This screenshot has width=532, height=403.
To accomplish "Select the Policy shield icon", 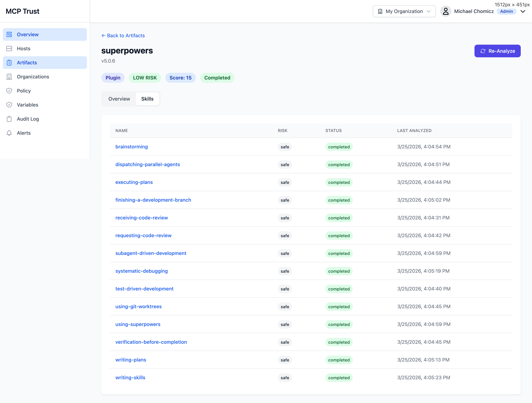I will click(x=9, y=91).
